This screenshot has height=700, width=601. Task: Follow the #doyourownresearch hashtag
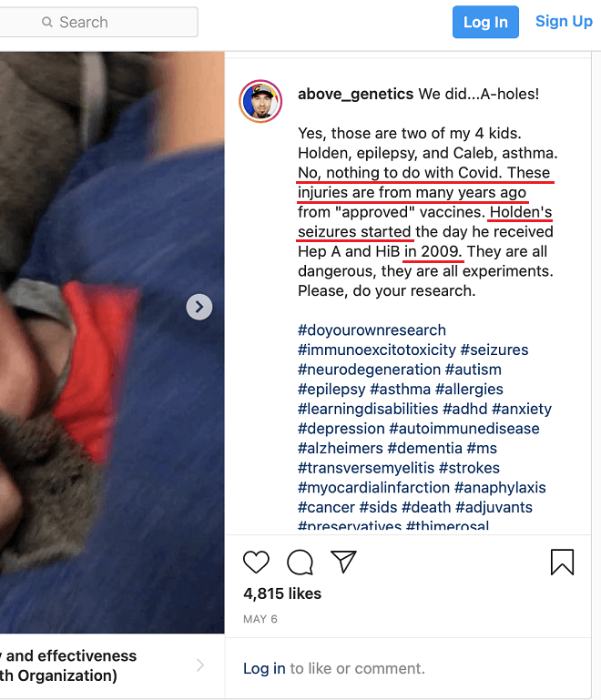pos(372,330)
